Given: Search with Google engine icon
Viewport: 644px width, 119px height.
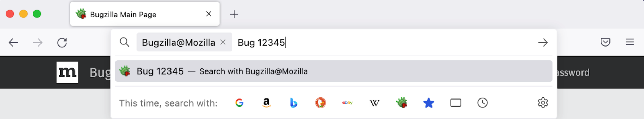Looking at the screenshot, I should pos(239,103).
